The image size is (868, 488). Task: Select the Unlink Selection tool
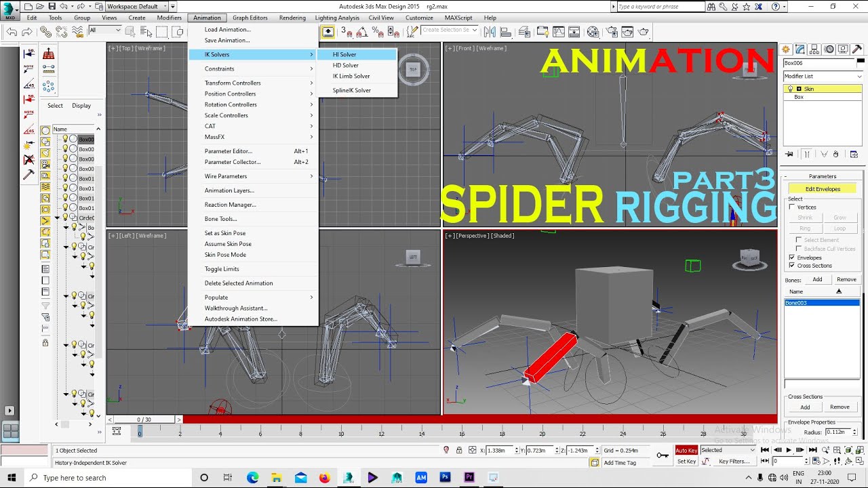pos(61,31)
